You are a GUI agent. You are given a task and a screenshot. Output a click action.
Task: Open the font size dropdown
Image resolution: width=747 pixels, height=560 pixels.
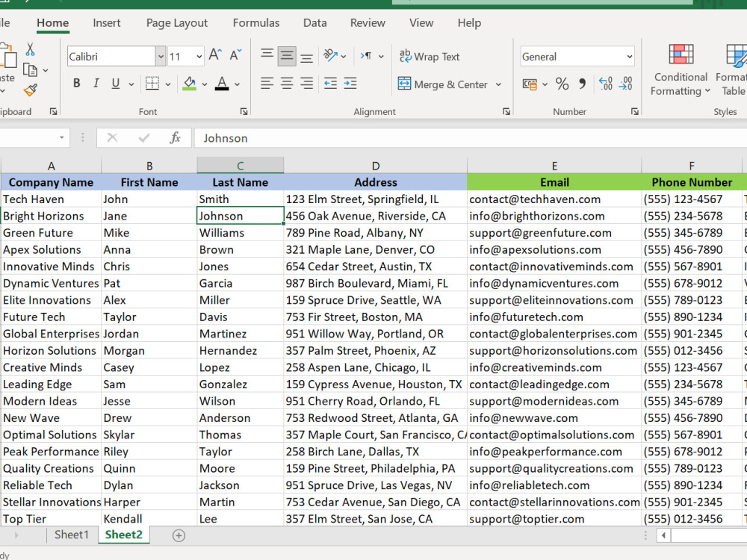pos(199,57)
